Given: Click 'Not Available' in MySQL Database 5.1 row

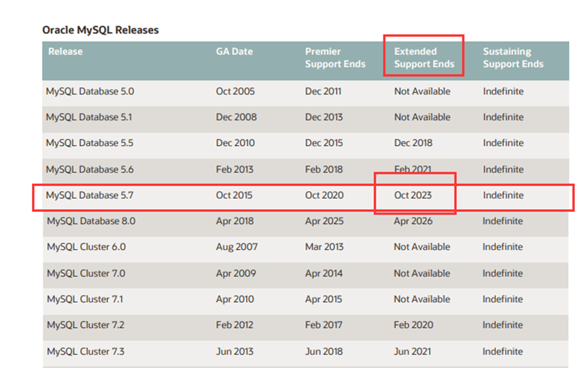Looking at the screenshot, I should click(422, 117).
